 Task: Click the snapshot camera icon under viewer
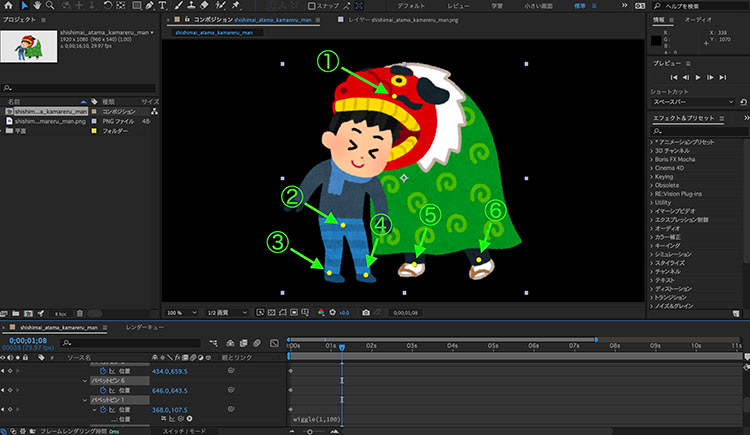tap(365, 313)
